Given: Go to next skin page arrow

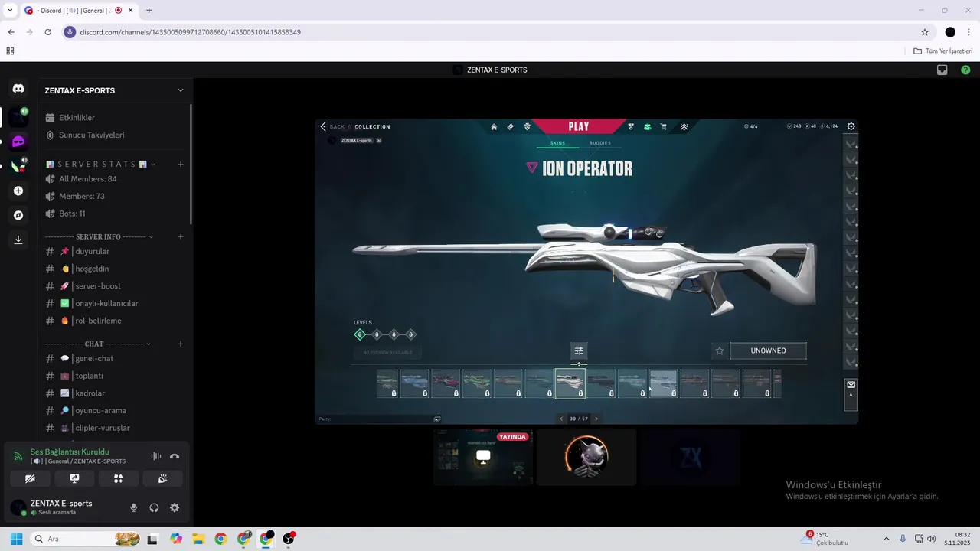Looking at the screenshot, I should coord(596,419).
